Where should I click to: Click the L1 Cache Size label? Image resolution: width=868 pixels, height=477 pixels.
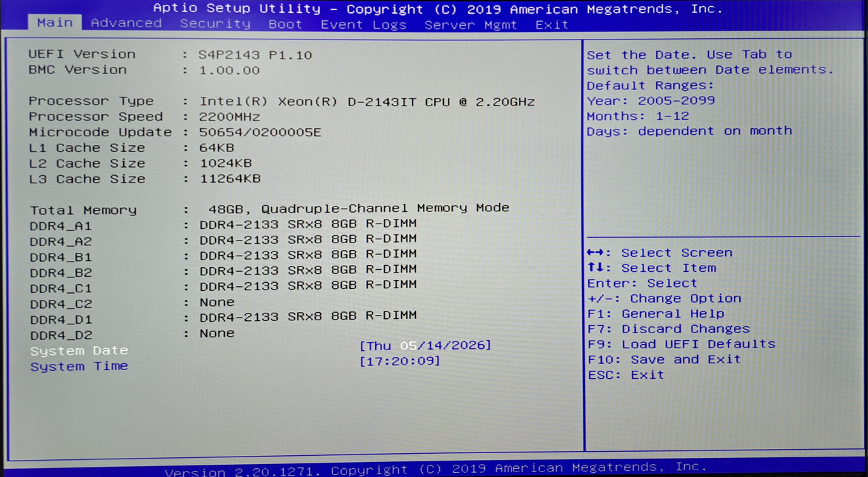pos(87,148)
